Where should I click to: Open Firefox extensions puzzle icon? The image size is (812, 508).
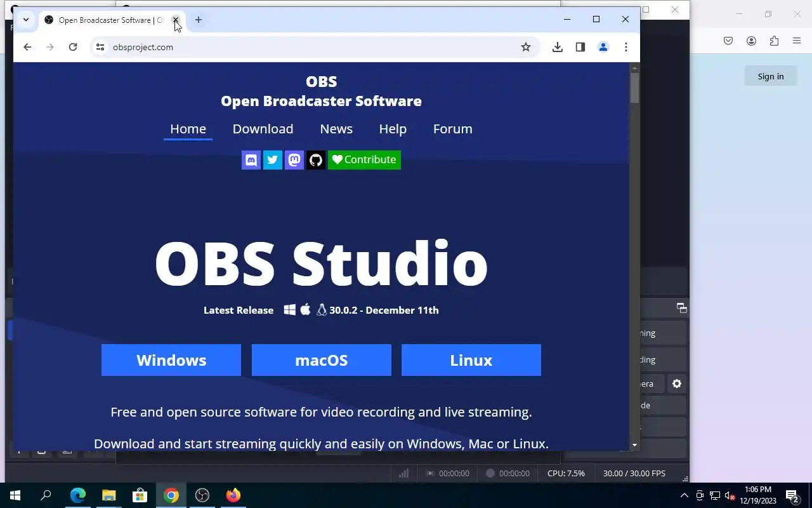click(x=774, y=41)
